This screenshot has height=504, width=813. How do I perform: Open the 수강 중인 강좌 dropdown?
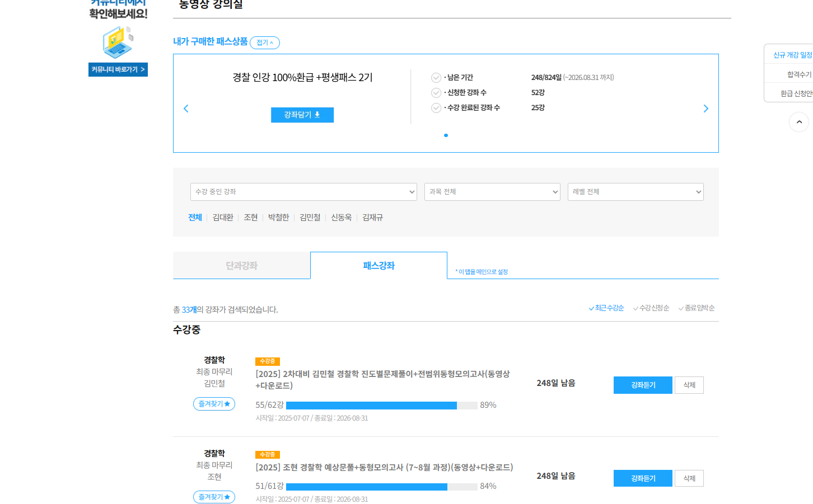pos(303,192)
